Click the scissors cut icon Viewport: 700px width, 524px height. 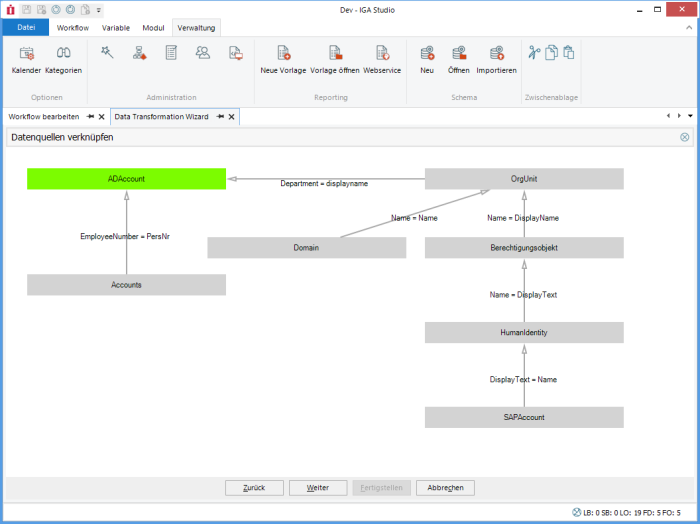pos(534,53)
